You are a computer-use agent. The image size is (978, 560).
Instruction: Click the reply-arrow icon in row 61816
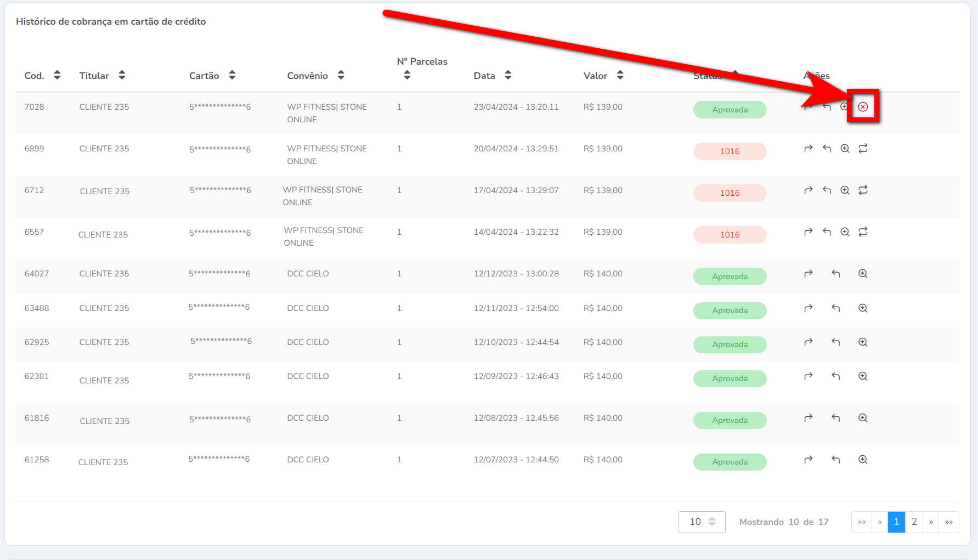click(835, 418)
